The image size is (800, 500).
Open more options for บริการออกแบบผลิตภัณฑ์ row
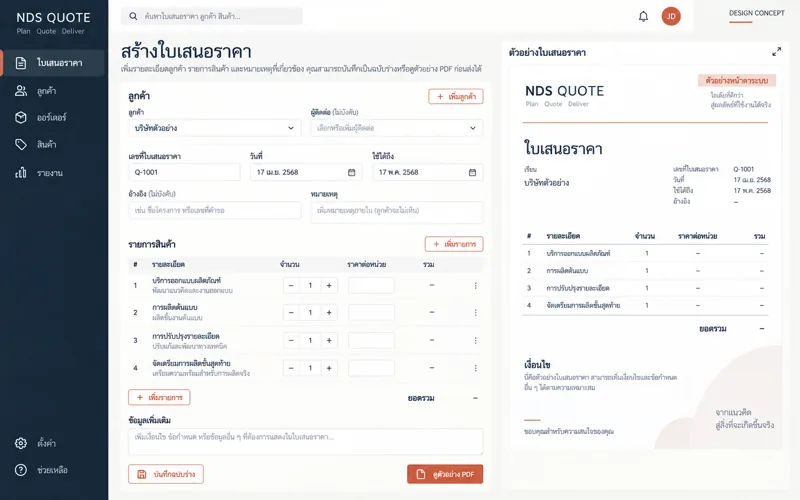pyautogui.click(x=476, y=286)
